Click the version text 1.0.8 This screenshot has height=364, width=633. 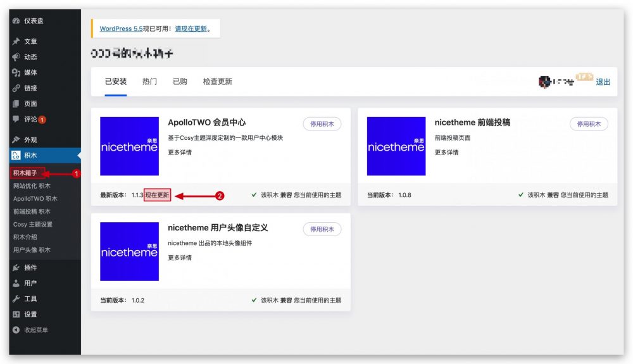point(404,195)
